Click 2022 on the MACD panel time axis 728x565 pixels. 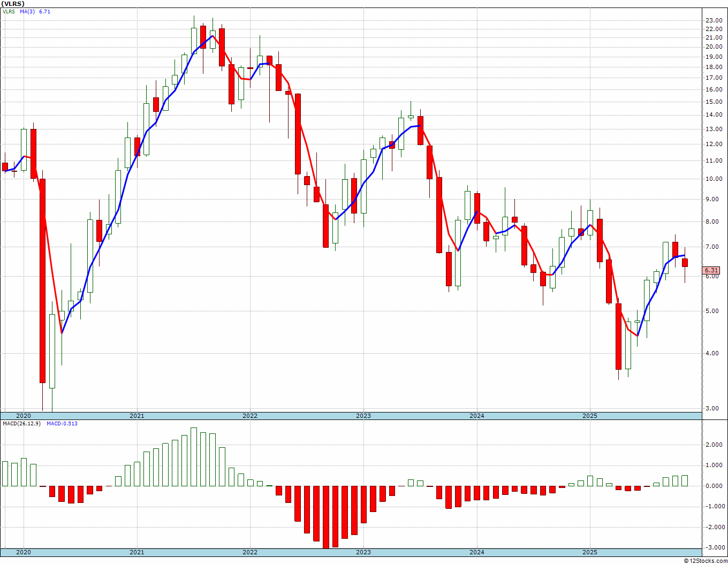250,552
